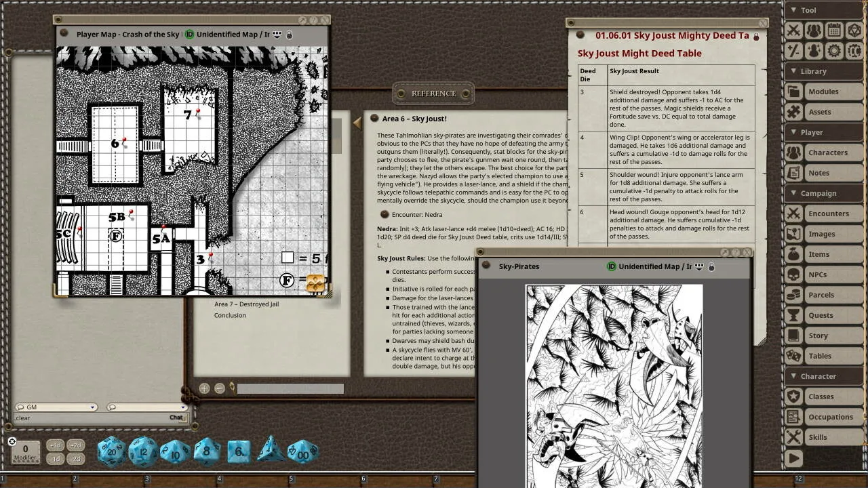This screenshot has height=488, width=868.
Task: Open the Occupations icon
Action: (793, 417)
